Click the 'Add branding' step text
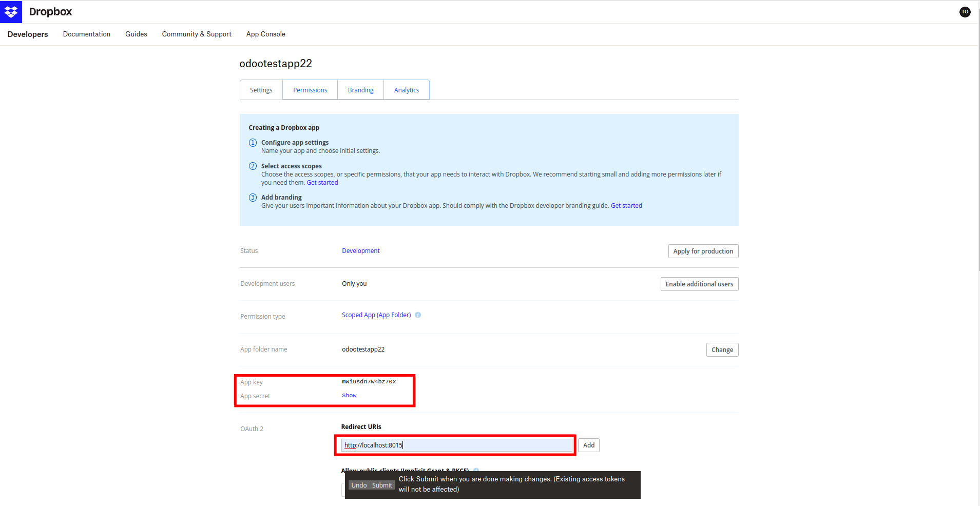Viewport: 980px width, 506px height. [x=281, y=198]
